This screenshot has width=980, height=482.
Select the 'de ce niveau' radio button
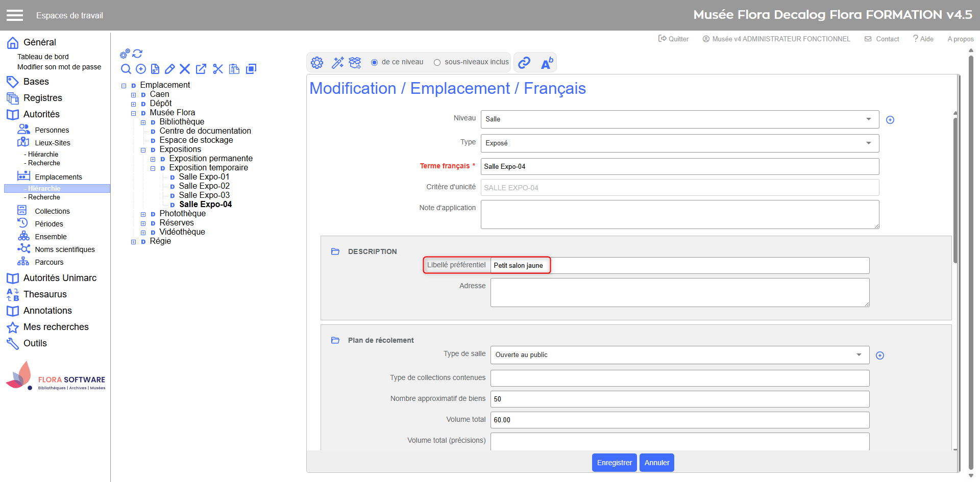375,62
